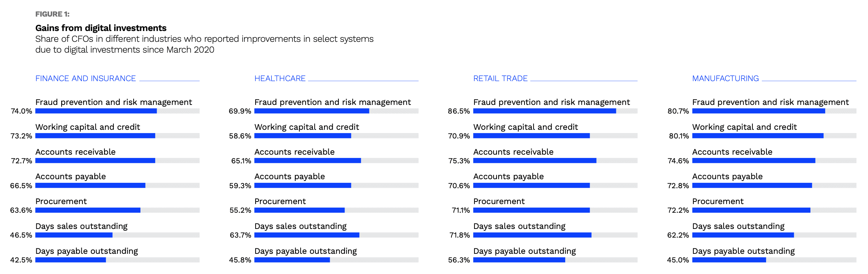Select the Healthcare section heading

[x=280, y=79]
